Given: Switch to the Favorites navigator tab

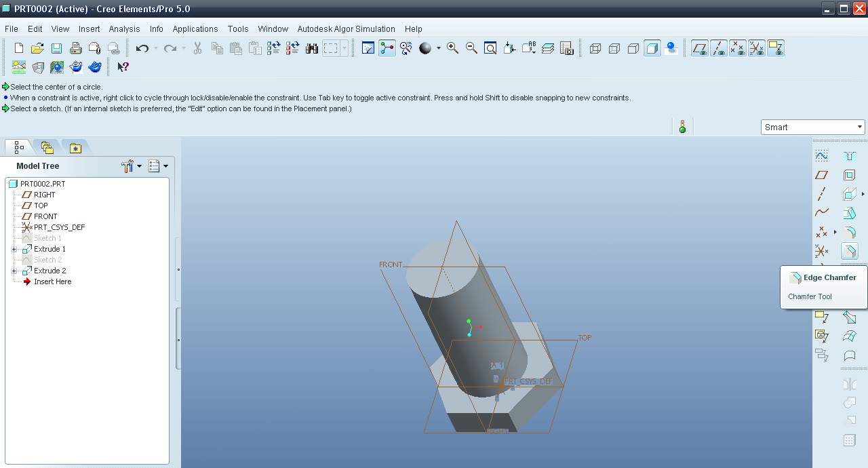Looking at the screenshot, I should pos(75,147).
